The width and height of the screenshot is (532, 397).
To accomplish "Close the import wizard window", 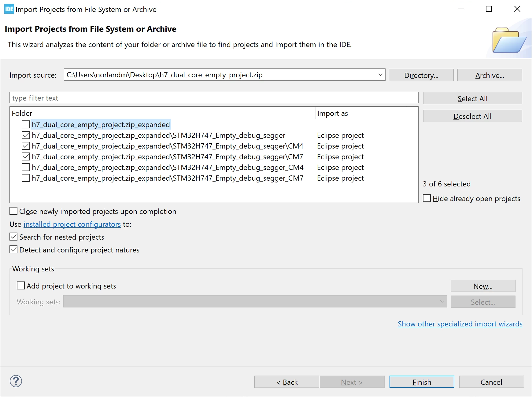I will [x=517, y=9].
